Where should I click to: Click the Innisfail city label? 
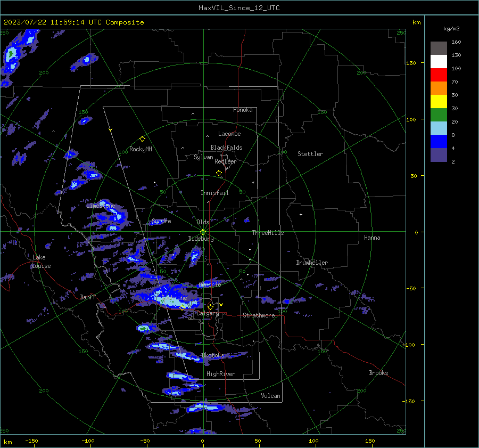(x=214, y=193)
